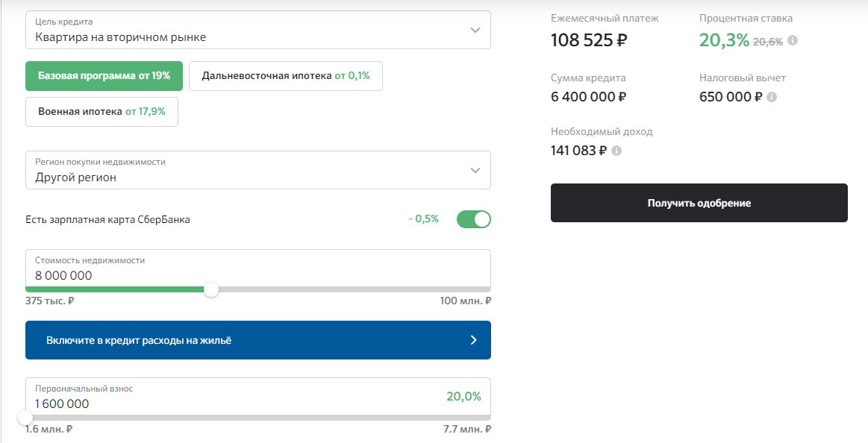Viewport: 868px width, 443px height.
Task: Open the Цель кредита dropdown
Action: click(258, 30)
